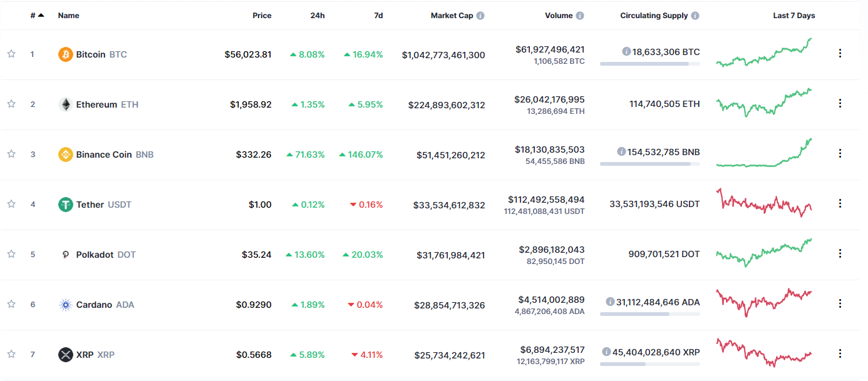Open the Binance Coin BNB page
The width and height of the screenshot is (868, 381).
(115, 155)
